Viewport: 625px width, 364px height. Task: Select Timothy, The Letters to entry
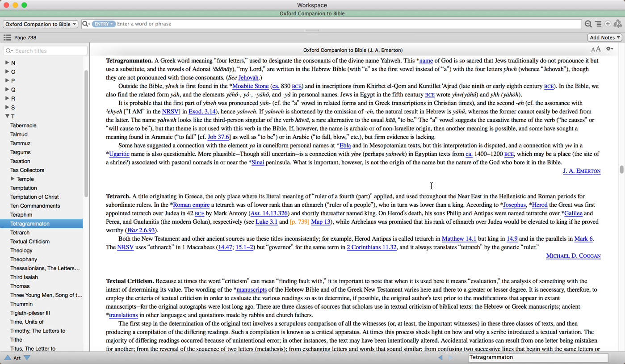(x=38, y=331)
